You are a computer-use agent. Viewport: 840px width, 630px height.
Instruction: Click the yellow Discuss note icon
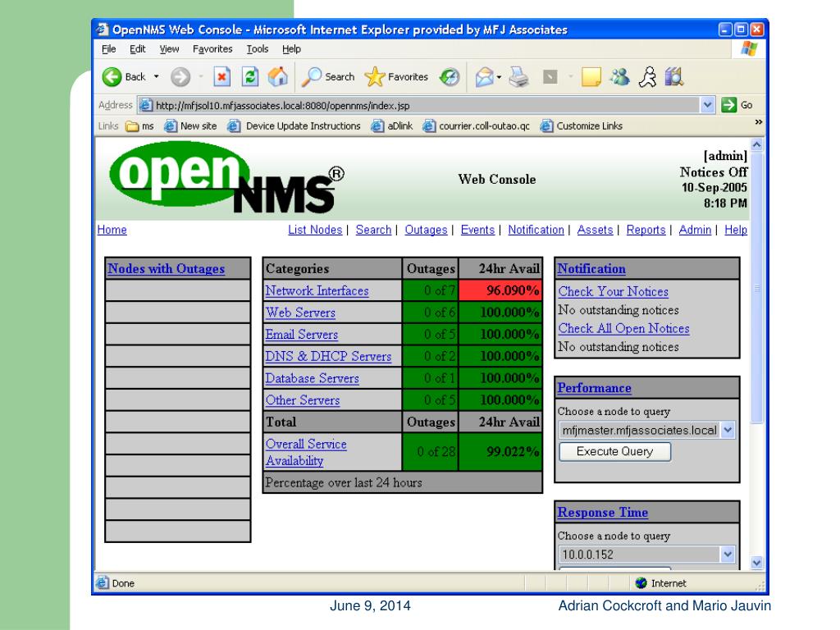click(x=591, y=77)
